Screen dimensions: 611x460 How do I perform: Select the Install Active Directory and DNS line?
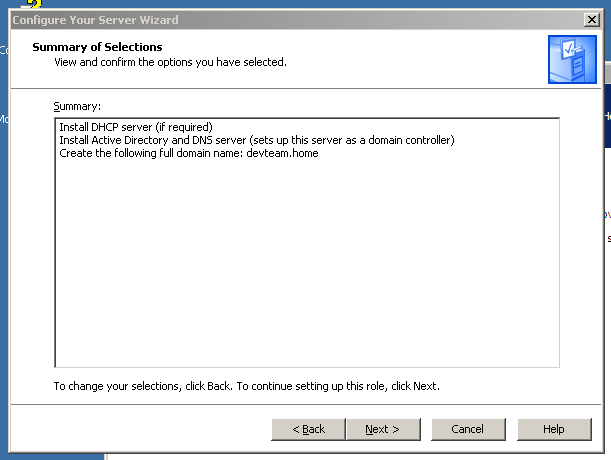coord(256,140)
